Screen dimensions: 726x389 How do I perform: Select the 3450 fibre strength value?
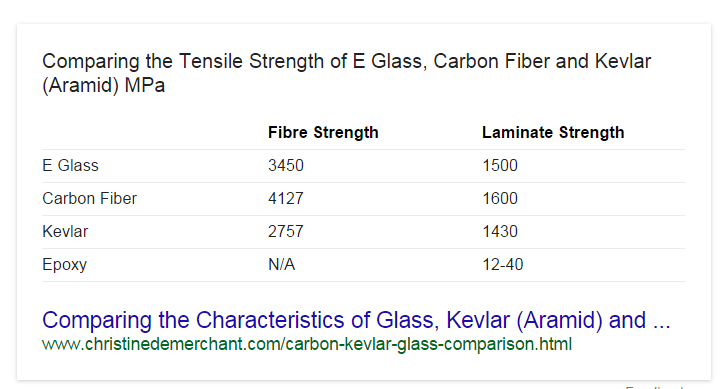point(286,165)
